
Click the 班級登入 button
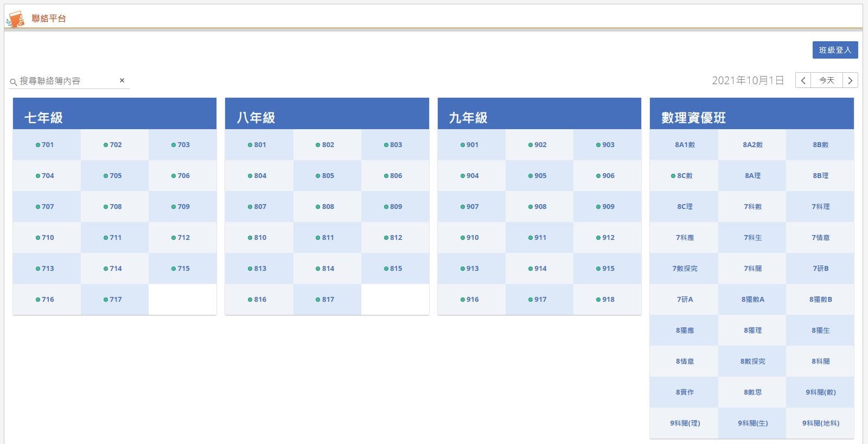(835, 50)
